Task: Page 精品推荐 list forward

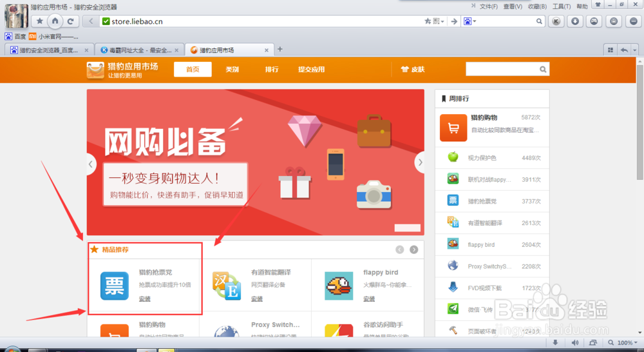Action: (x=414, y=249)
